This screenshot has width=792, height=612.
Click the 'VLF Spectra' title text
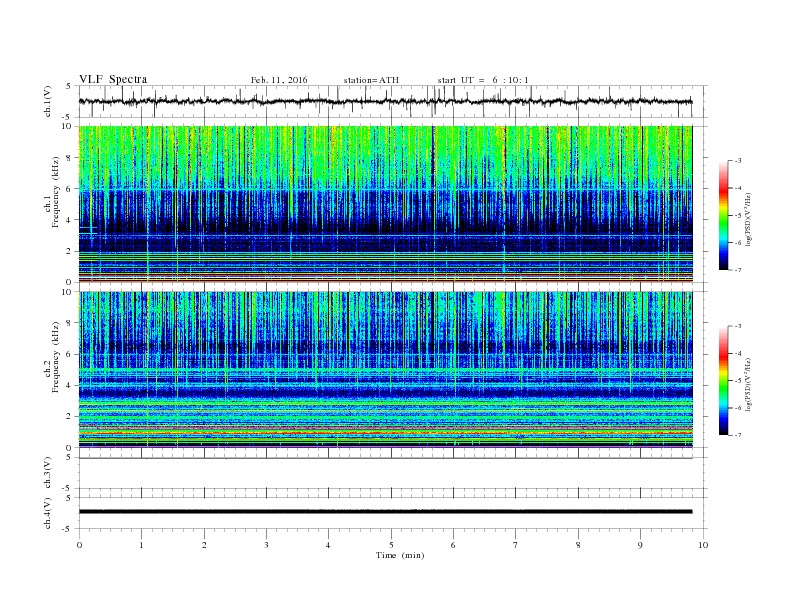[x=113, y=79]
